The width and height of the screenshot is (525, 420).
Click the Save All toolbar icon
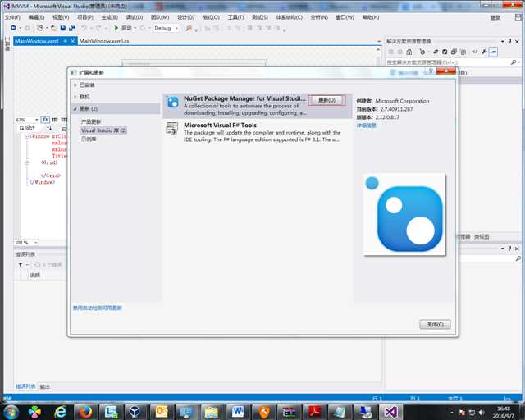(71, 28)
